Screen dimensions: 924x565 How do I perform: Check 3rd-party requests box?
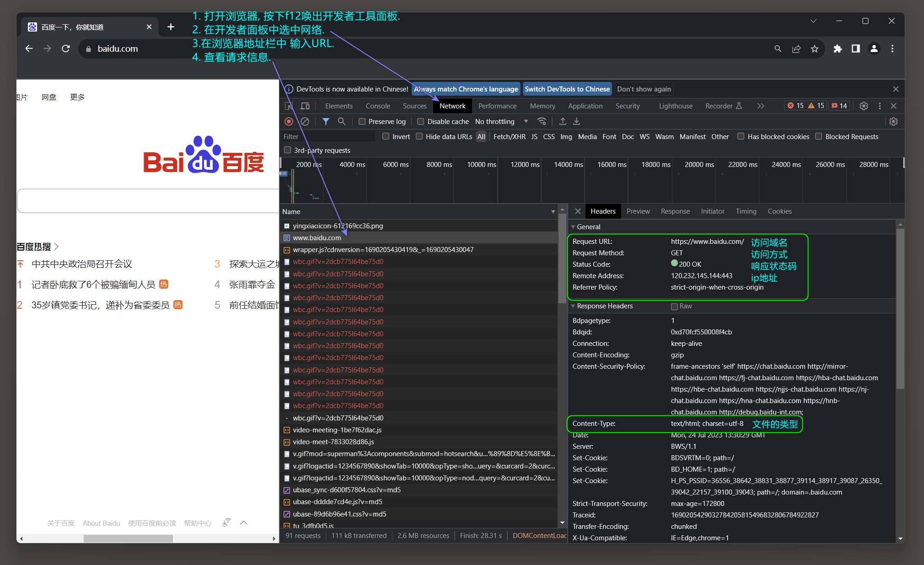point(287,150)
